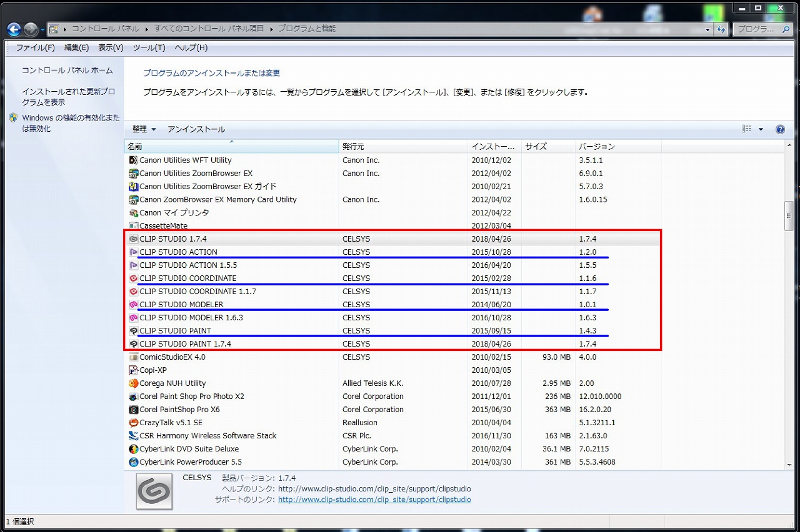Image resolution: width=800 pixels, height=532 pixels.
Task: Open the 編集(E) menu
Action: pyautogui.click(x=77, y=47)
